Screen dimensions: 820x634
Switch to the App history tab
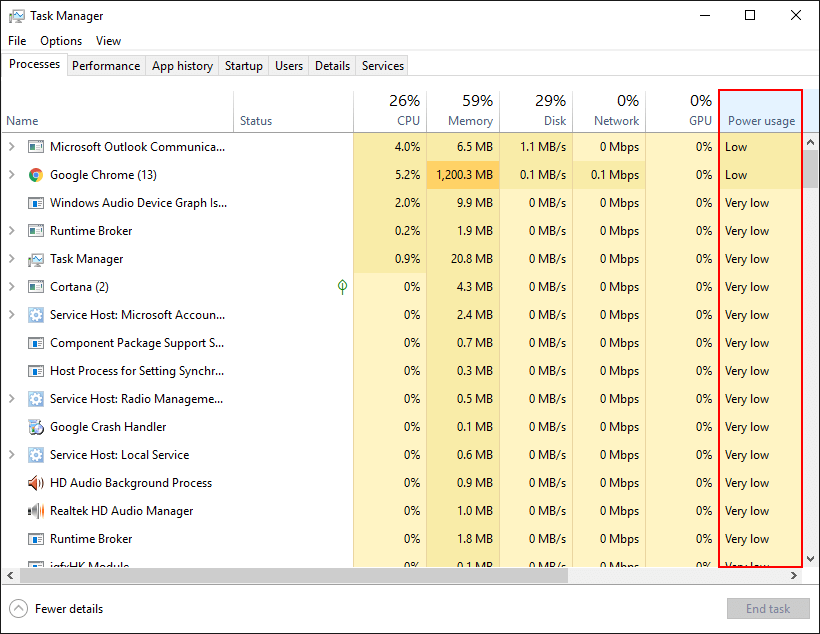pos(183,66)
